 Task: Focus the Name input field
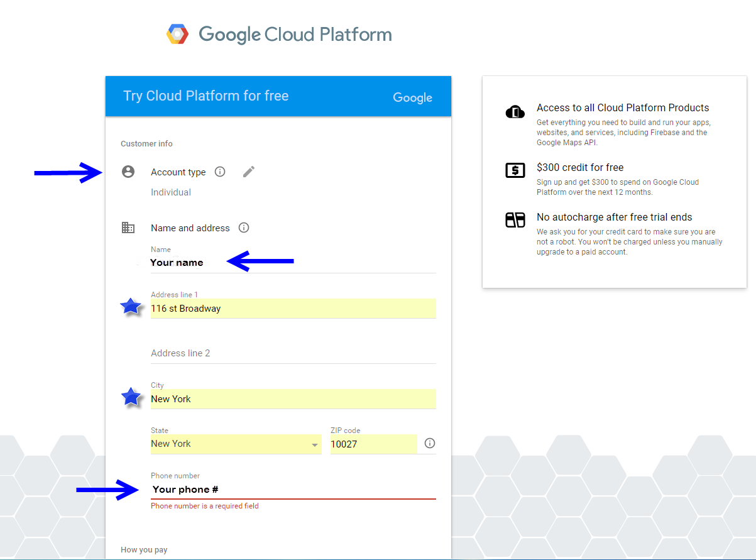click(293, 263)
